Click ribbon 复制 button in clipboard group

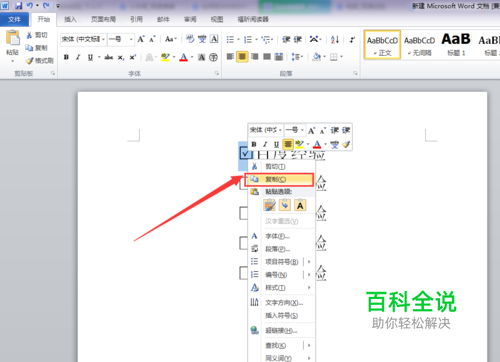[37, 48]
